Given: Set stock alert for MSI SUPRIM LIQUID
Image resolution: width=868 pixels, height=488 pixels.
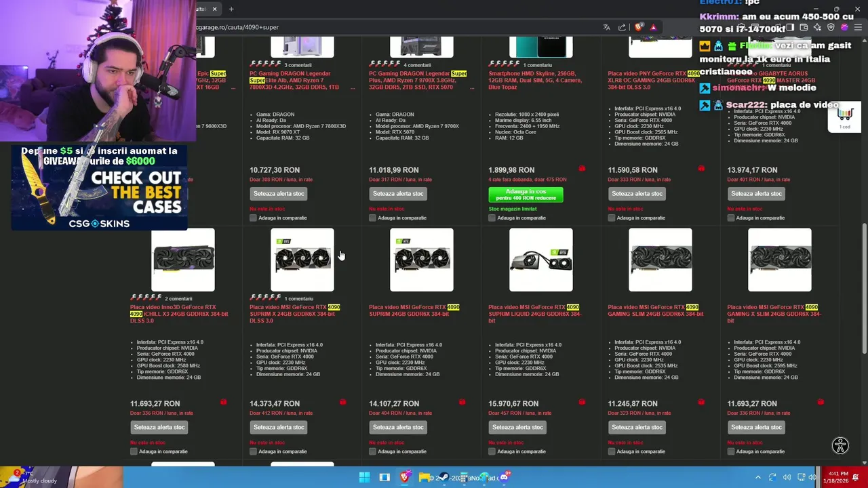Looking at the screenshot, I should (x=517, y=428).
